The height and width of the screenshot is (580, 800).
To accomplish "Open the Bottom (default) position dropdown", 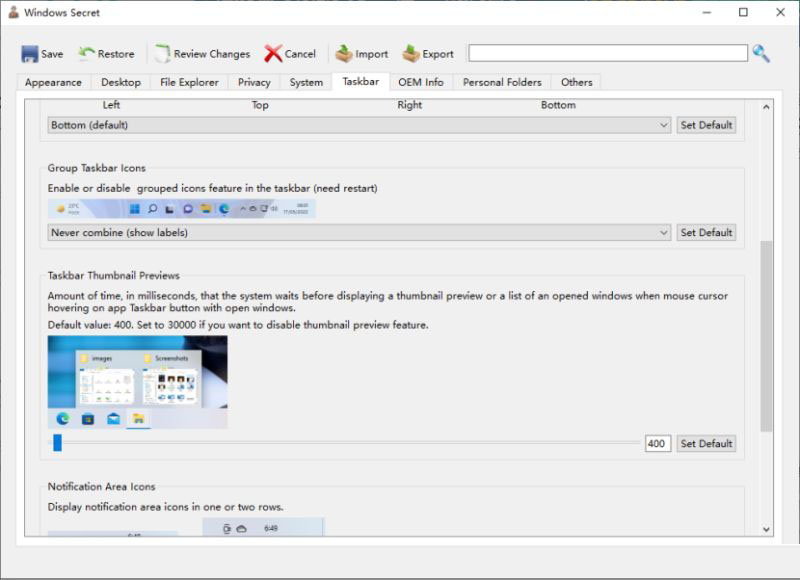I will point(359,125).
